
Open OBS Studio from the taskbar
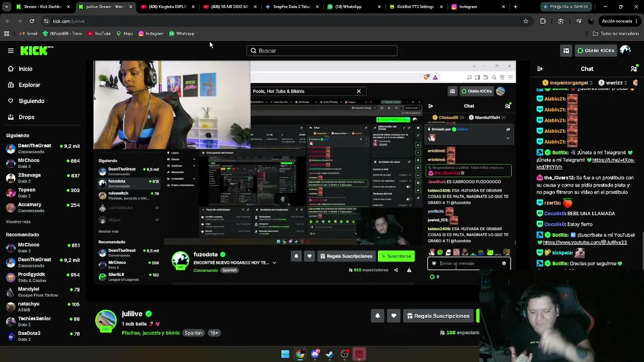[344, 354]
